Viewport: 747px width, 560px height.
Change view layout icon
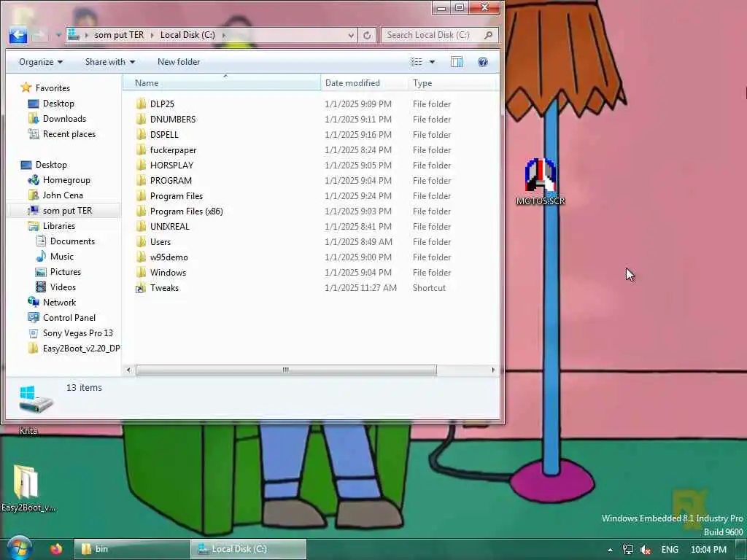416,62
